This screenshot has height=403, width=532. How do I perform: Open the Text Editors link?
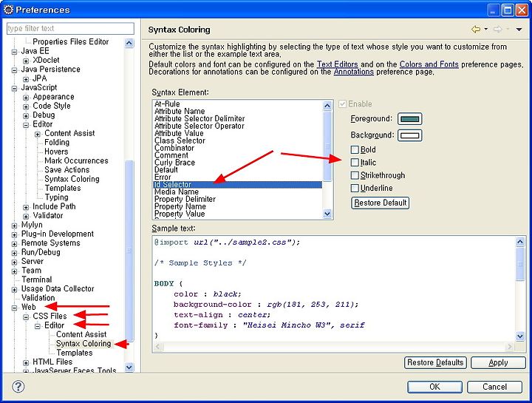click(337, 64)
